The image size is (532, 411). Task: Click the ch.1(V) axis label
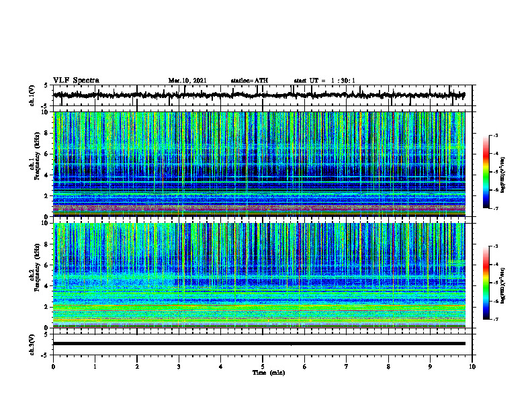(32, 95)
